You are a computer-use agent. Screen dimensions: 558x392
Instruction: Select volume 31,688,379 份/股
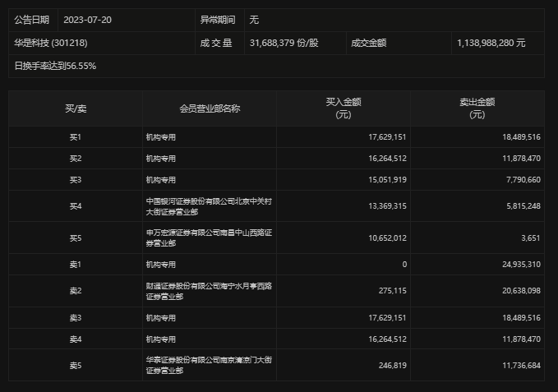pos(284,43)
